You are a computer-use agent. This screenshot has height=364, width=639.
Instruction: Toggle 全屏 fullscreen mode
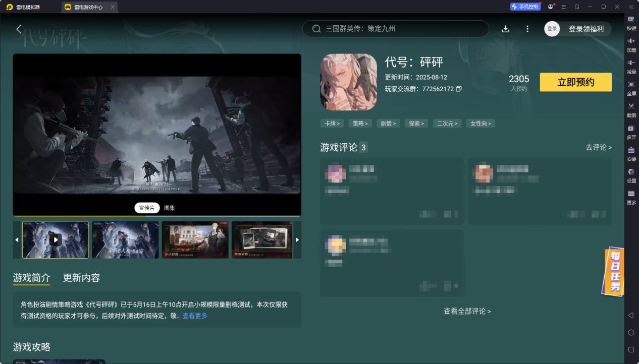[x=631, y=88]
